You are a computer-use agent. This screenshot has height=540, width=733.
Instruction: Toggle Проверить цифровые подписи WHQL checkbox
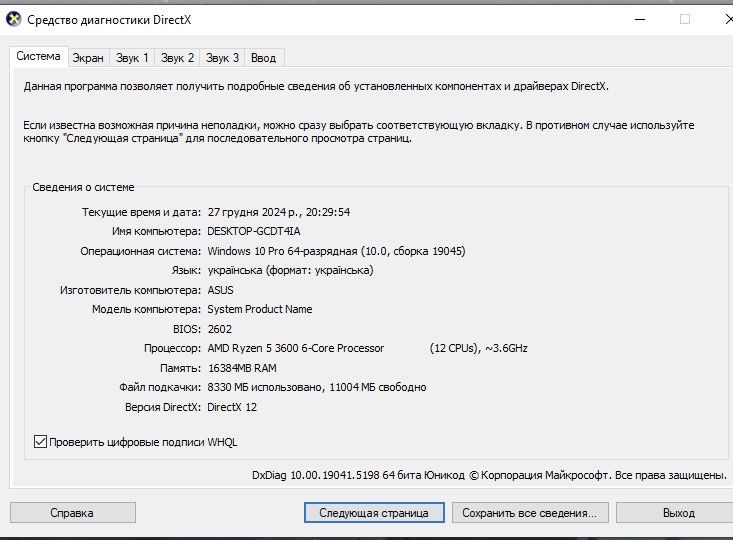[40, 441]
